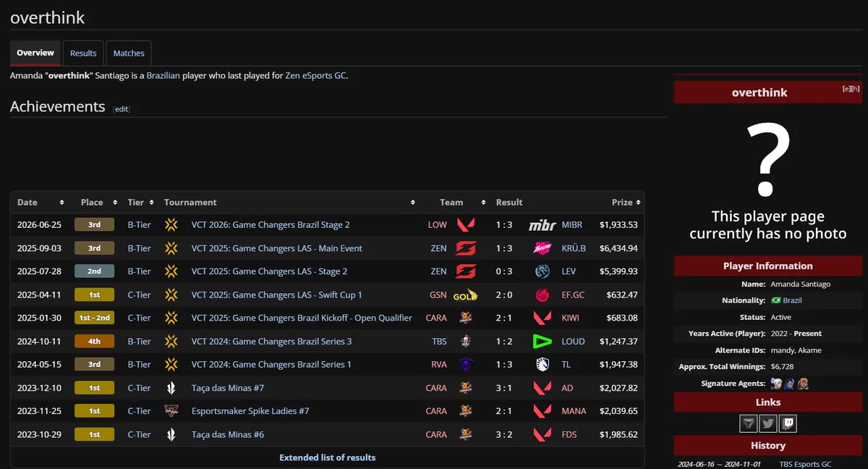The width and height of the screenshot is (868, 469).
Task: Click the 1st - 2nd place badge
Action: coord(94,318)
